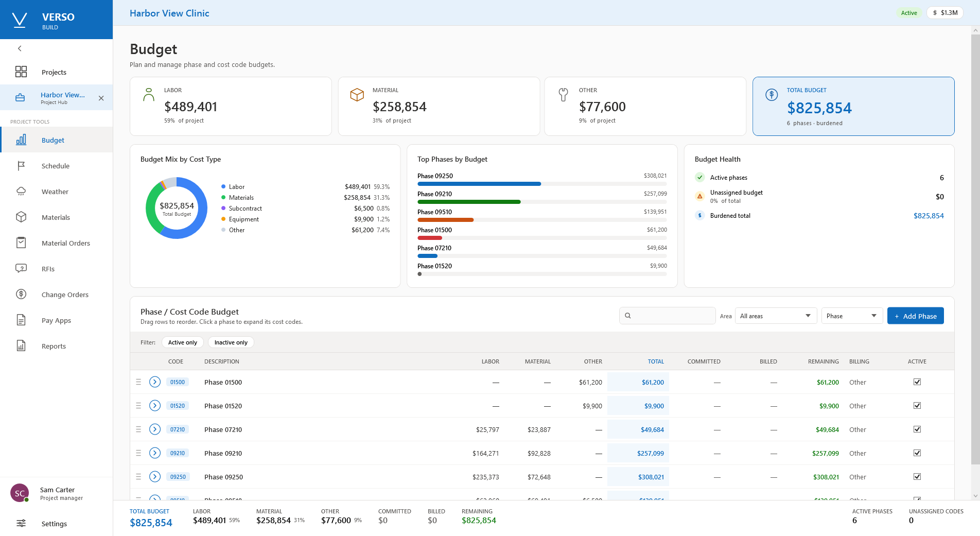The image size is (980, 536).
Task: Expand Phase 01500 cost codes
Action: 155,382
